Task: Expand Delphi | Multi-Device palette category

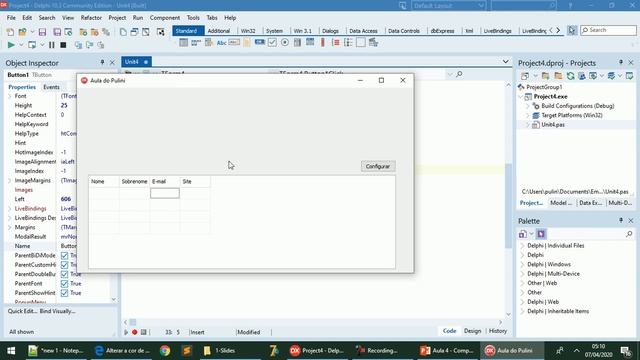Action: (522, 274)
